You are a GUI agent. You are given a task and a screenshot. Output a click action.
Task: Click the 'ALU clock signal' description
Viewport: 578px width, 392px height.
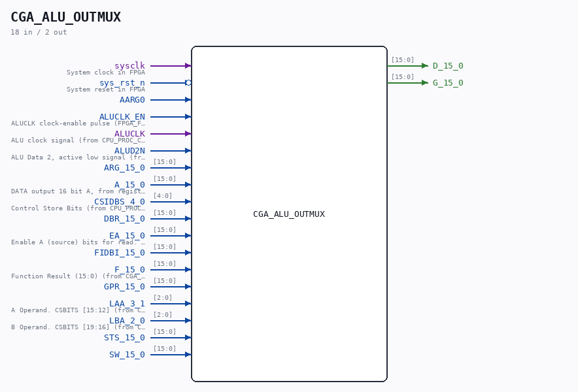(78, 140)
